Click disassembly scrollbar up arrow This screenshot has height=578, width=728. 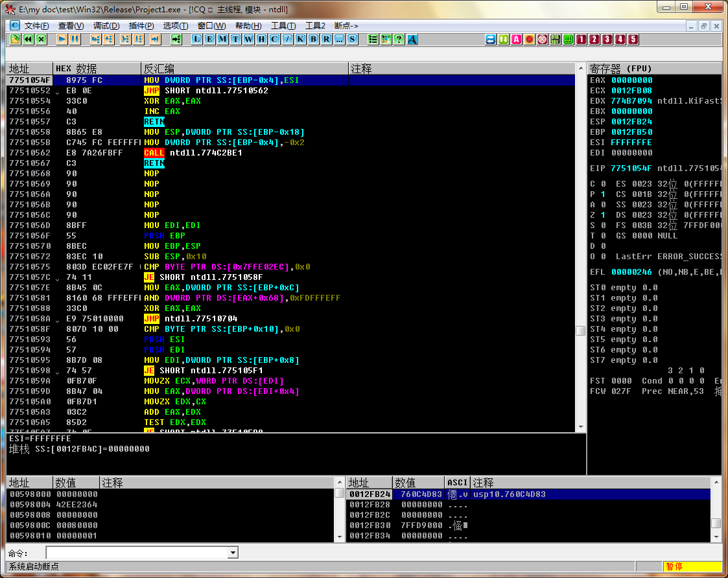click(581, 68)
